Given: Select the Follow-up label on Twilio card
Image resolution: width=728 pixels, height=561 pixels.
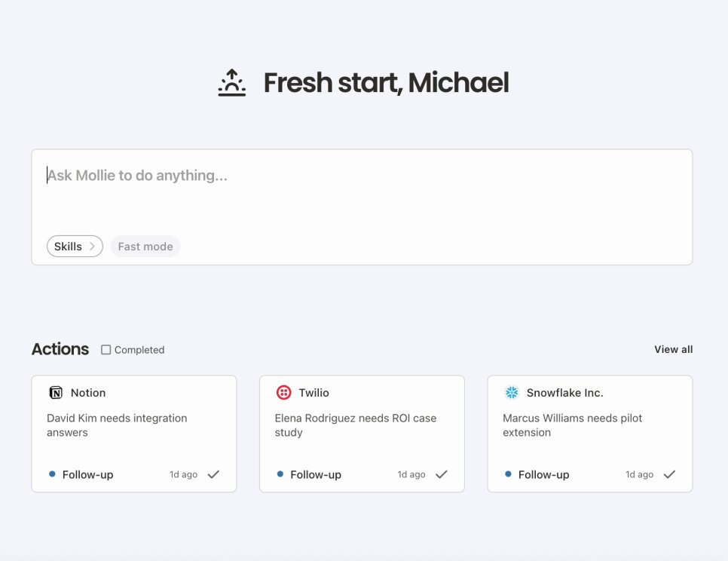Looking at the screenshot, I should [316, 474].
